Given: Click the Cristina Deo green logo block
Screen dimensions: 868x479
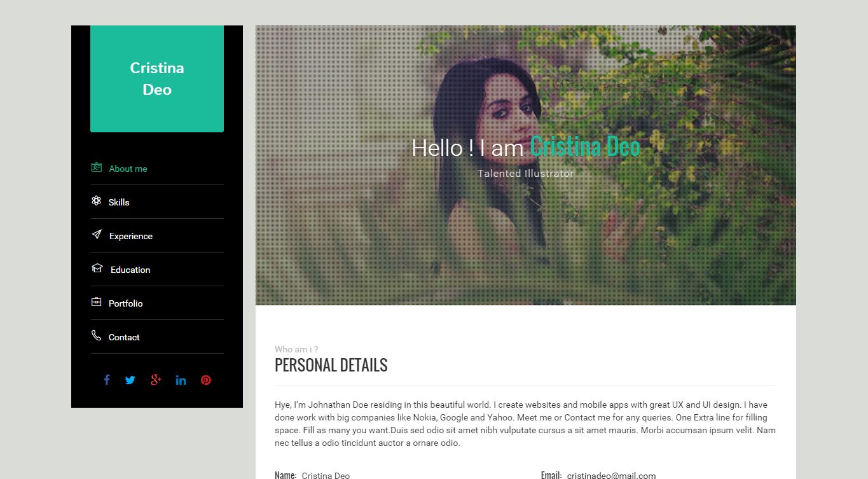Looking at the screenshot, I should coord(157,79).
